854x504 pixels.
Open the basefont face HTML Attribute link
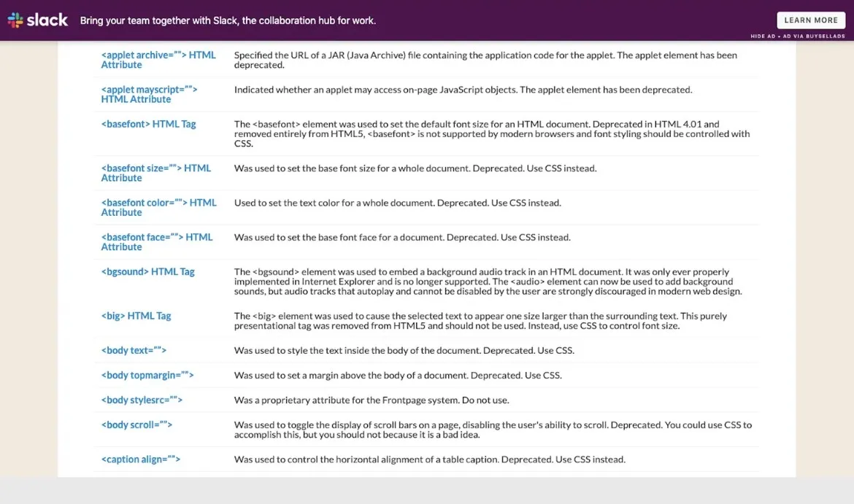pyautogui.click(x=157, y=241)
